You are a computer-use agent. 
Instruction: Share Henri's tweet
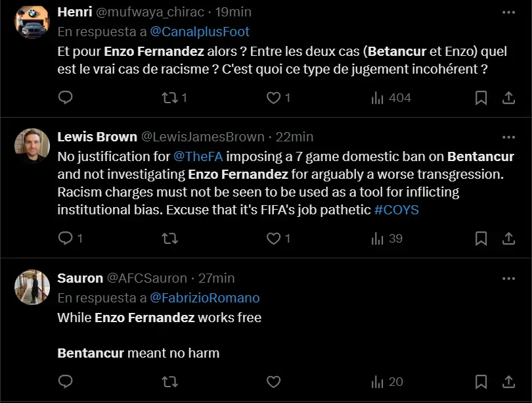508,98
